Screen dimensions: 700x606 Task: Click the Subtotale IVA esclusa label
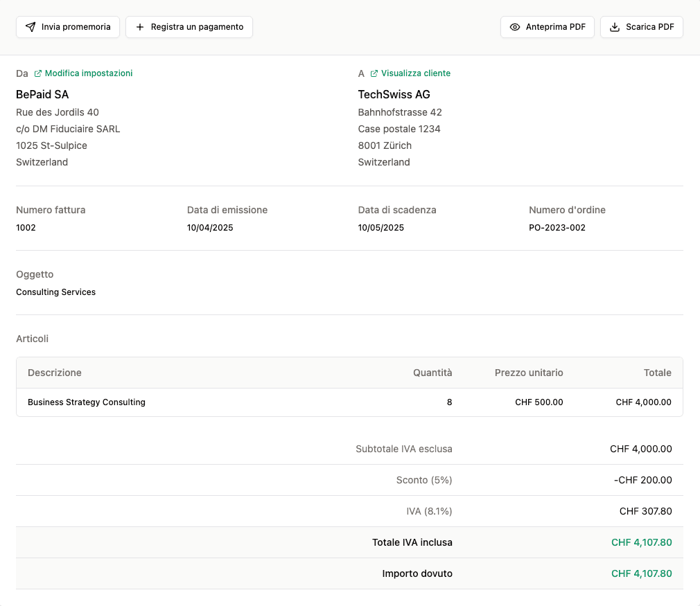[x=404, y=449]
